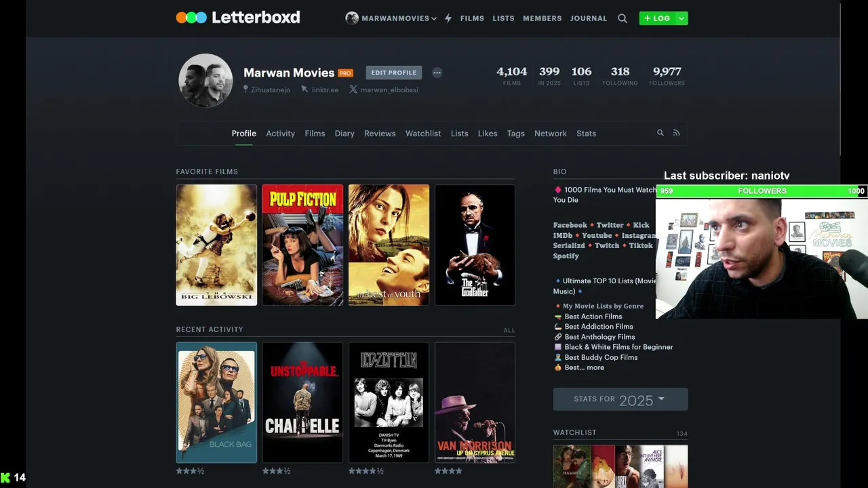Open the RSS feed icon
868x488 pixels.
pos(676,133)
